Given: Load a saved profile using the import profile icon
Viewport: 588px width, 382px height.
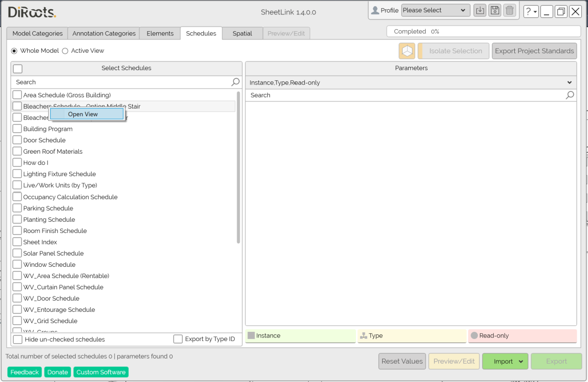Looking at the screenshot, I should [479, 10].
